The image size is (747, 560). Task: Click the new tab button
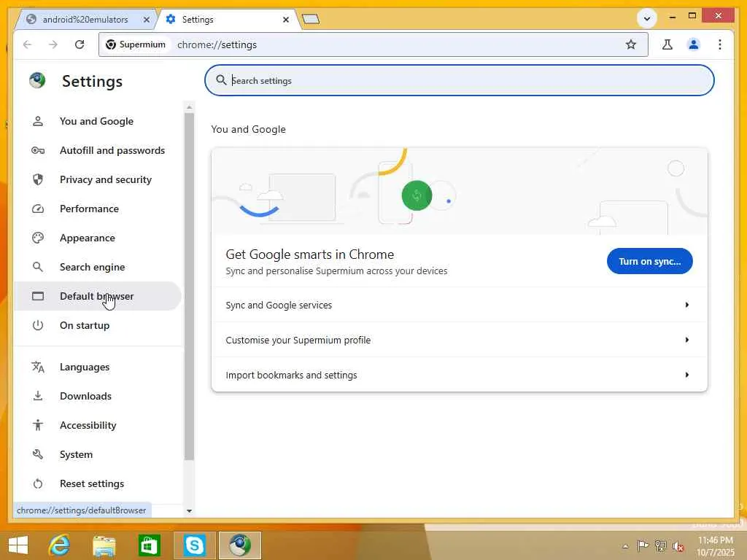point(311,20)
